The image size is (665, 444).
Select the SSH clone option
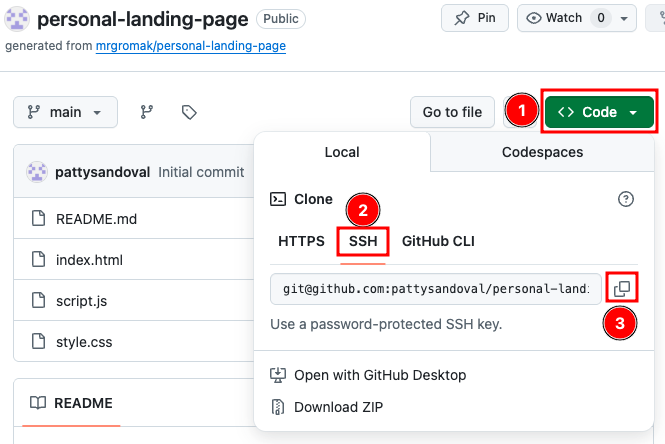(x=363, y=241)
